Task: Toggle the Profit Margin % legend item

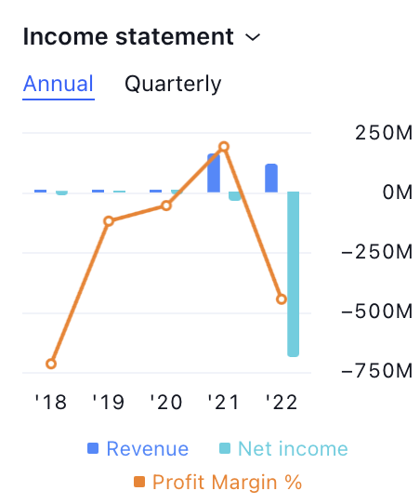Action: (x=218, y=482)
